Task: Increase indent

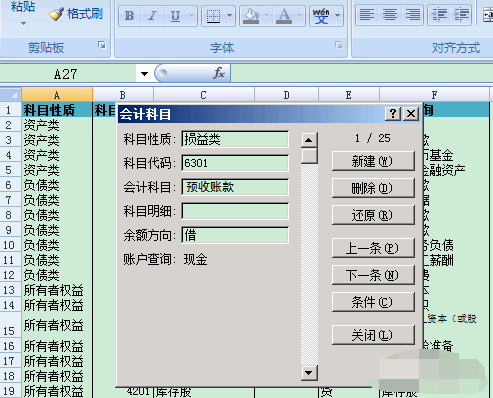Action: [x=461, y=15]
